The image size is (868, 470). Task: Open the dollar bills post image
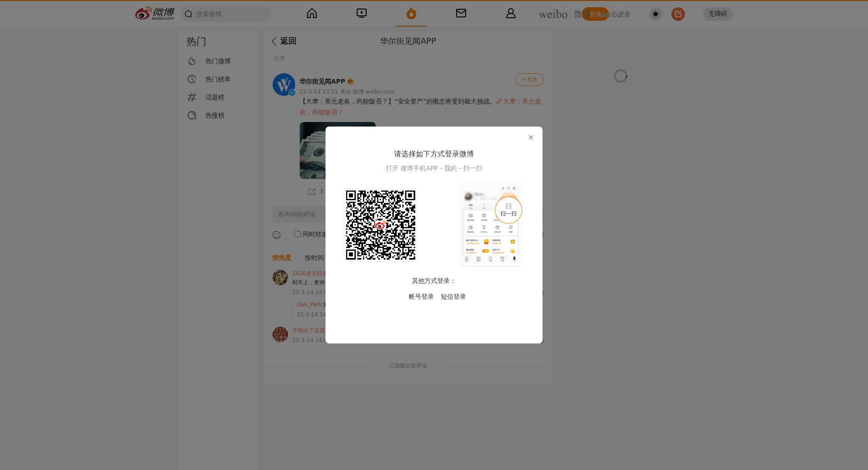click(x=338, y=150)
